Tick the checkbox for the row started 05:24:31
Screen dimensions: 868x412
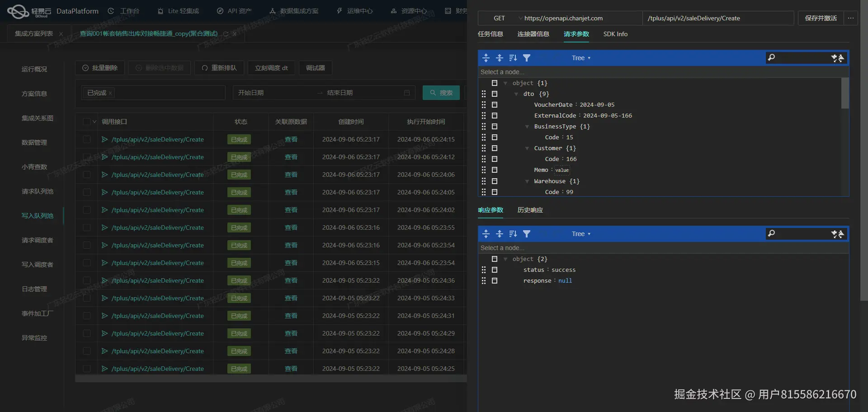87,316
